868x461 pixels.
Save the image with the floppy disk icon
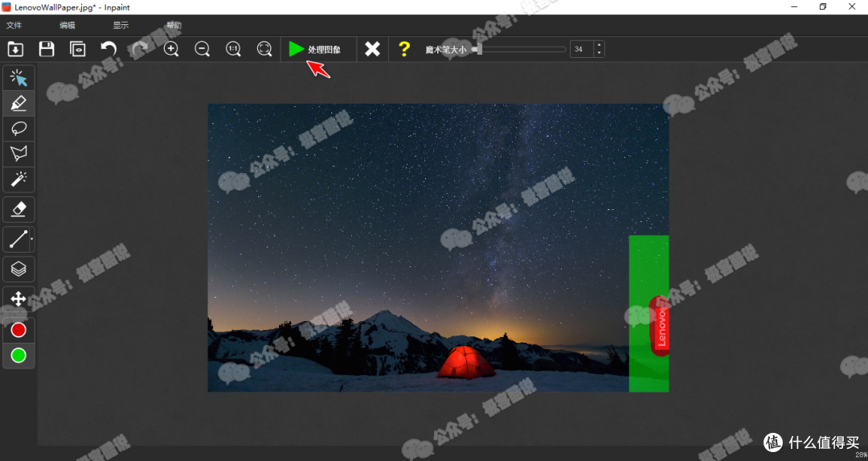(47, 49)
